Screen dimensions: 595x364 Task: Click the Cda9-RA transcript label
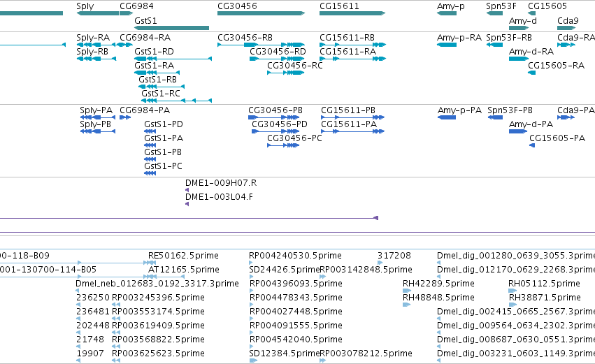pos(576,38)
